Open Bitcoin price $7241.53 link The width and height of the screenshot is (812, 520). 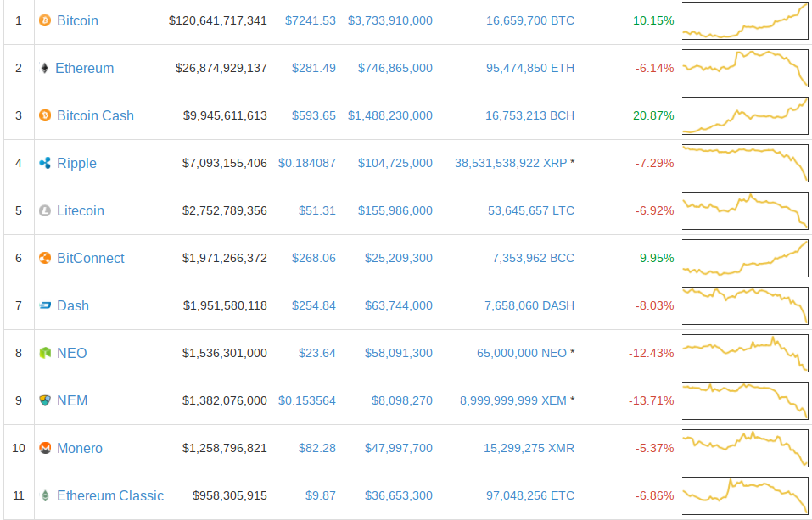click(311, 20)
